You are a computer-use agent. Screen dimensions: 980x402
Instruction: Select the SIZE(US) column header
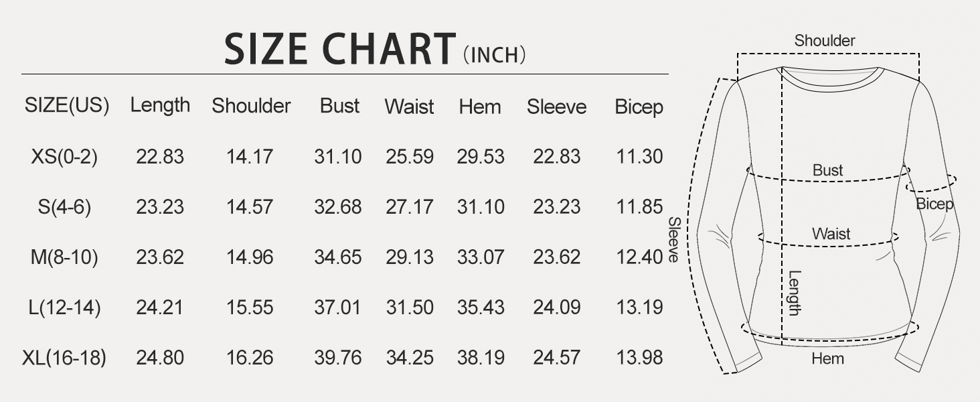coord(67,106)
